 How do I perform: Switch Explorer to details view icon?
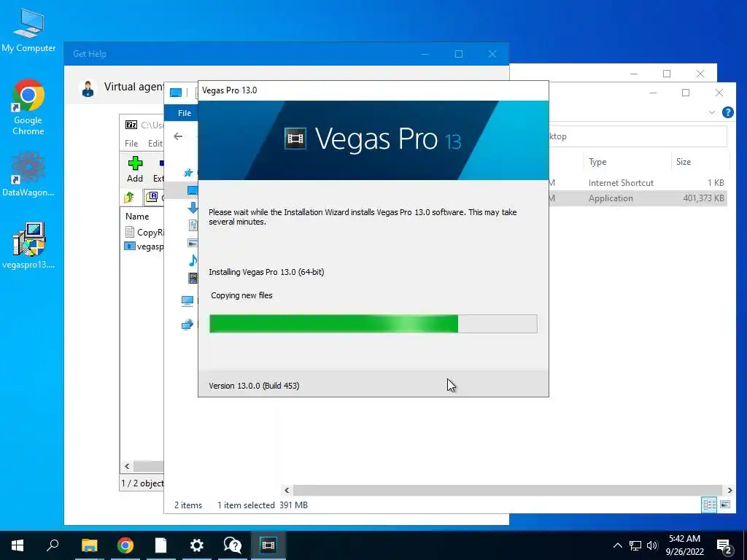(709, 505)
